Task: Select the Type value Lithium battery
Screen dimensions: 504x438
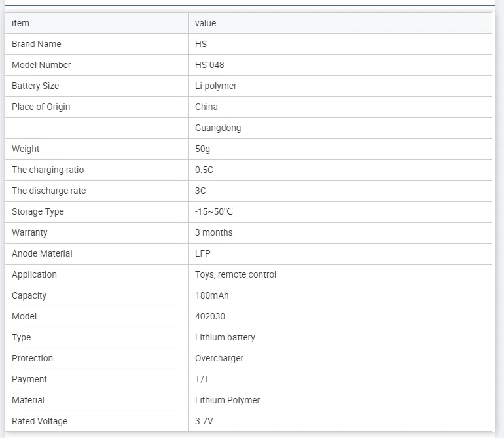Action: (x=225, y=337)
